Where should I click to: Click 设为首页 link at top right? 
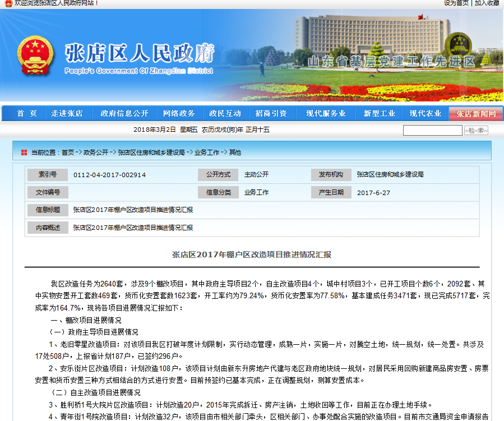tap(456, 3)
